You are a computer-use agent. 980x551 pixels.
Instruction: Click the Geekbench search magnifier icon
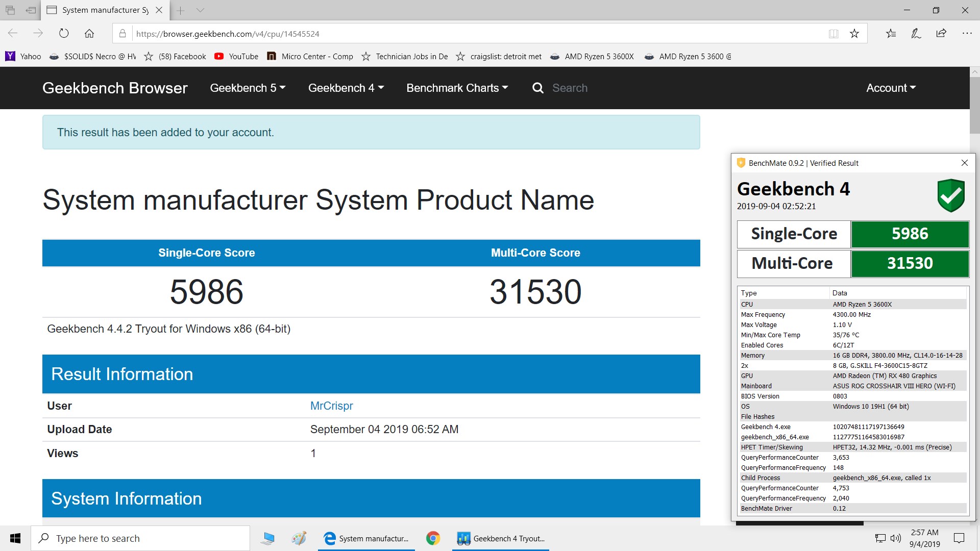pos(538,88)
